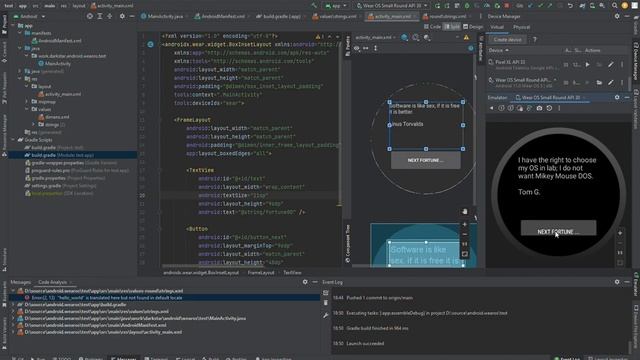Switch to the Physical devices tab
Viewport: 640px width, 360px height.
(x=521, y=27)
